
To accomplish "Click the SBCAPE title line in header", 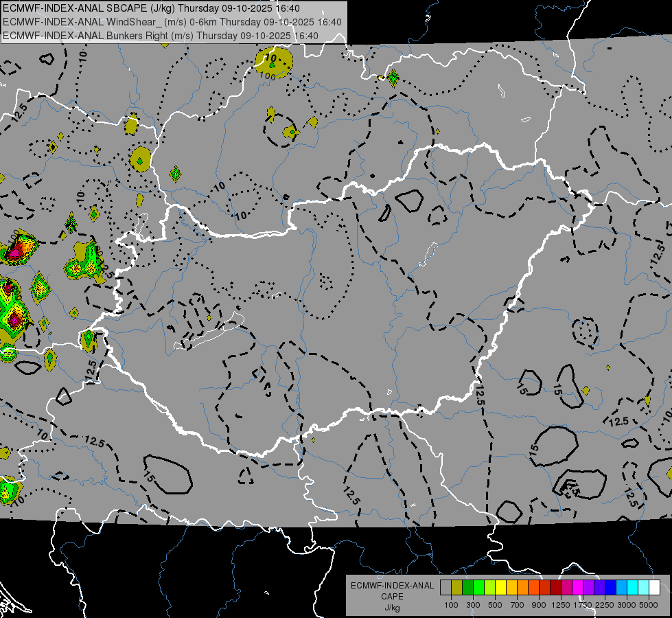I will (x=151, y=8).
